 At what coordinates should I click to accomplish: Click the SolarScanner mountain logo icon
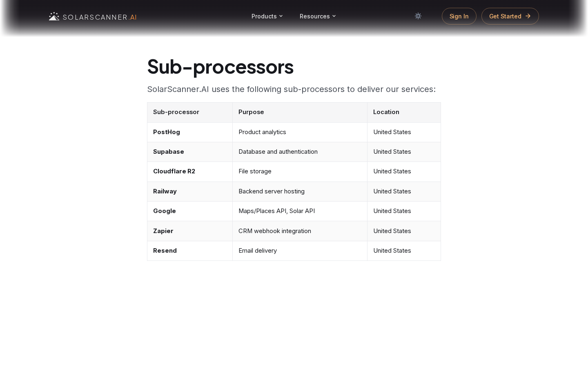[54, 16]
